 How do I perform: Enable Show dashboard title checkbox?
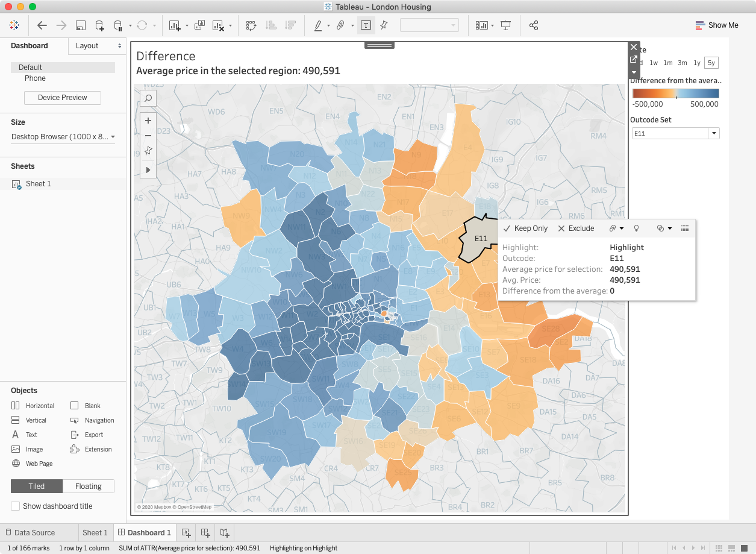16,506
